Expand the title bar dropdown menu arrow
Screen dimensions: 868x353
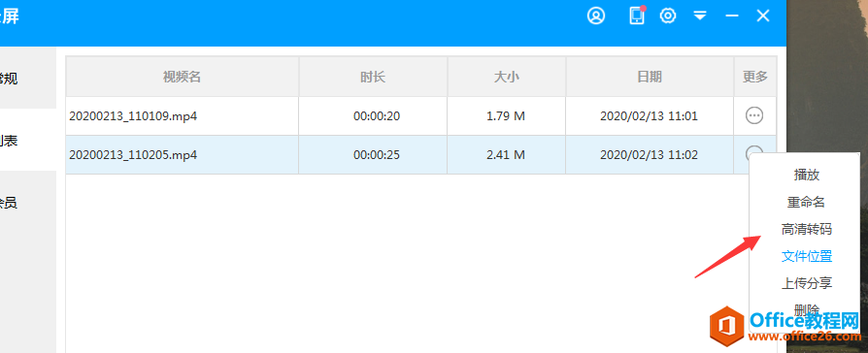[700, 16]
